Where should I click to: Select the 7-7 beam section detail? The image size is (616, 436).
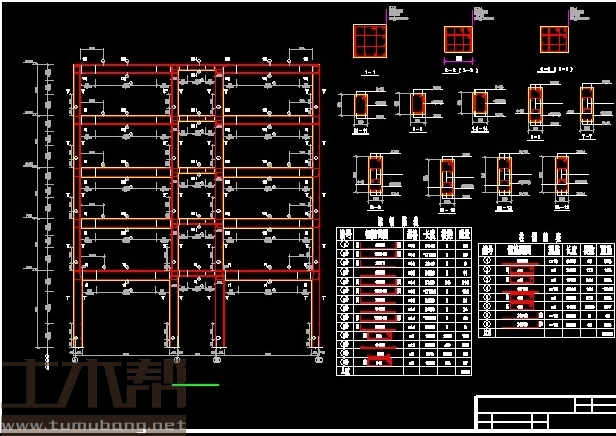pyautogui.click(x=586, y=104)
